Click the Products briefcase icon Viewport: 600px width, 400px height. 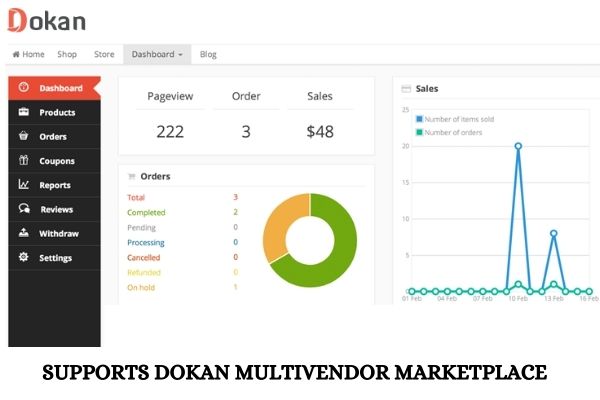click(x=24, y=112)
